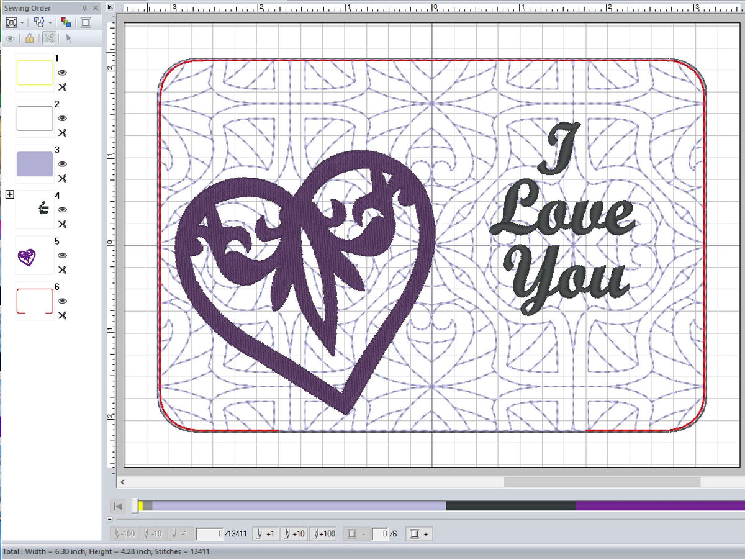
Task: Click the grayed eye display icon in toolbar
Action: [11, 38]
